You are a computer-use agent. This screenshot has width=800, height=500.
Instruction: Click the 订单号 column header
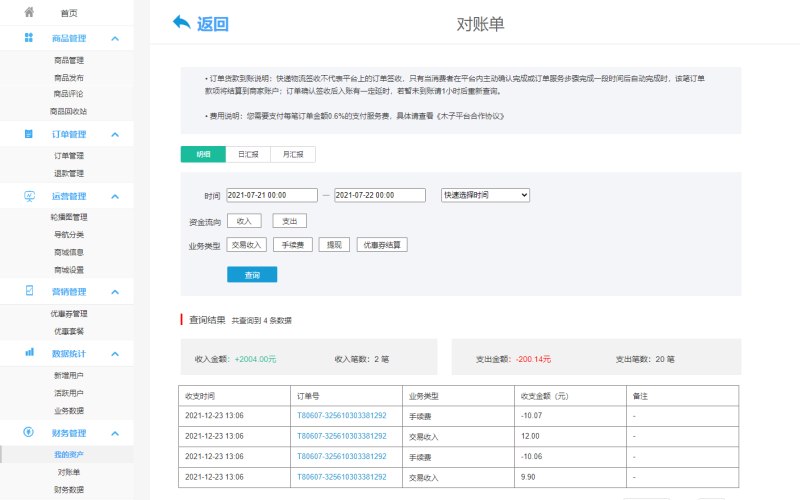coord(308,396)
